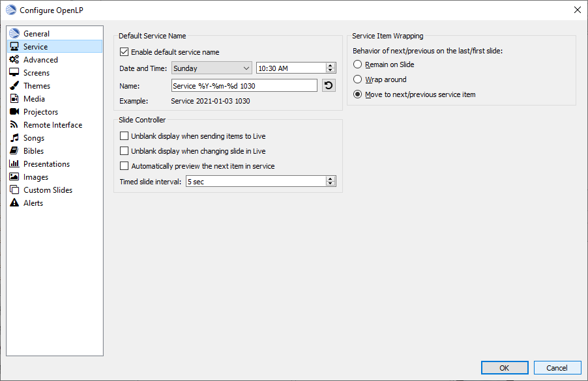Check Automatically preview the next item in service
The width and height of the screenshot is (588, 381).
[x=124, y=165]
